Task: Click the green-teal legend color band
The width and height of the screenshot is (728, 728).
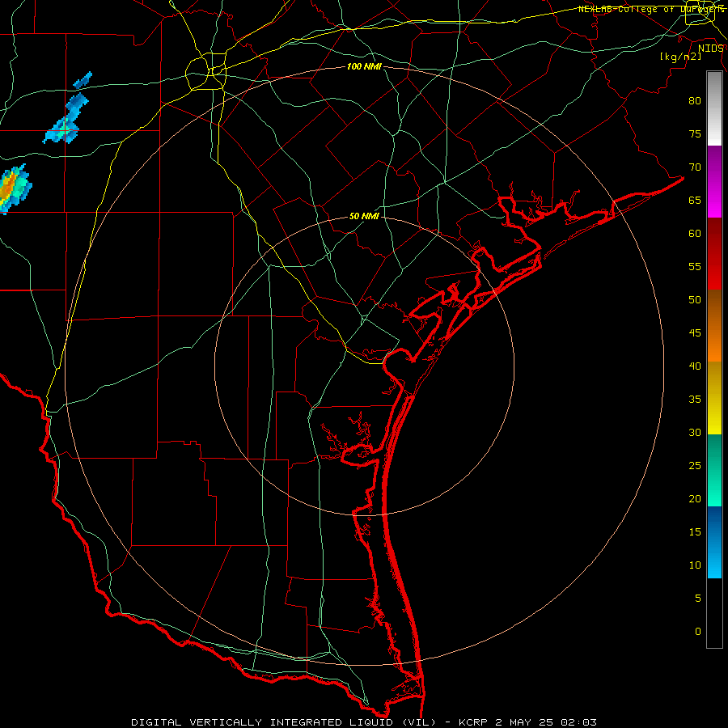Action: click(x=714, y=470)
